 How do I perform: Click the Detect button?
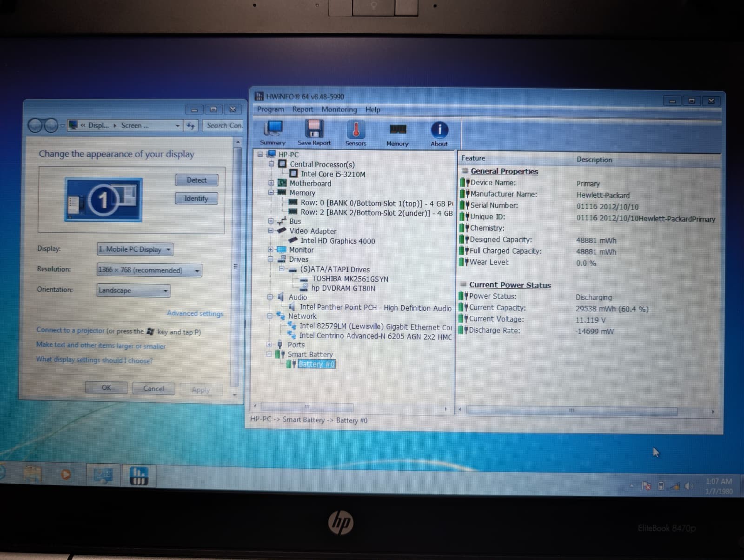pyautogui.click(x=196, y=180)
